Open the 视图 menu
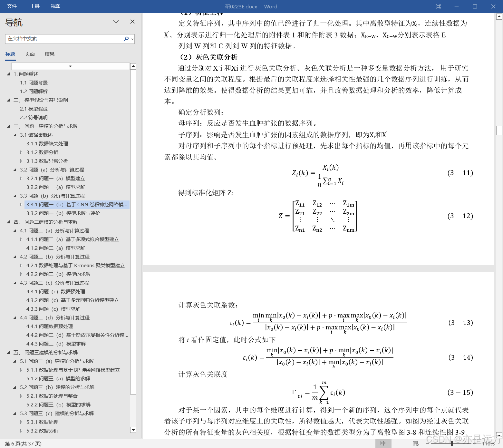This screenshot has height=448, width=503. pyautogui.click(x=56, y=6)
